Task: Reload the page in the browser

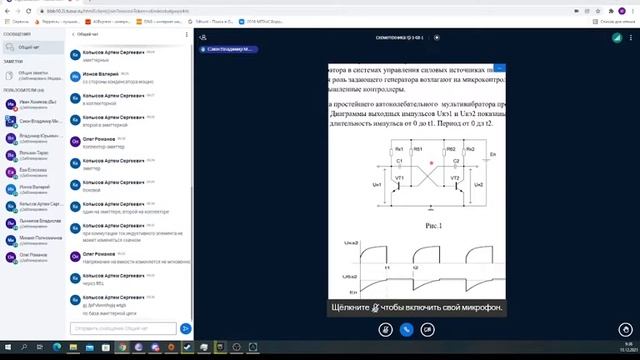Action: [x=28, y=11]
